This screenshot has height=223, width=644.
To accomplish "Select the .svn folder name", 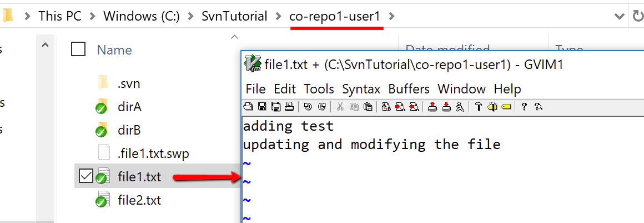I will pyautogui.click(x=129, y=83).
